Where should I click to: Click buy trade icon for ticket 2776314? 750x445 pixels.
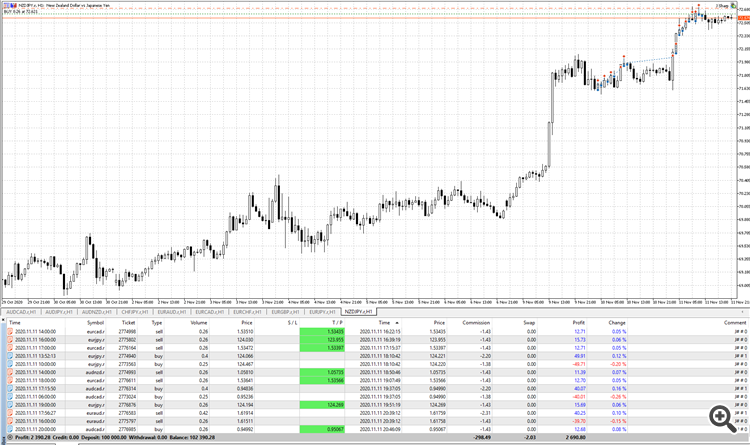point(10,388)
